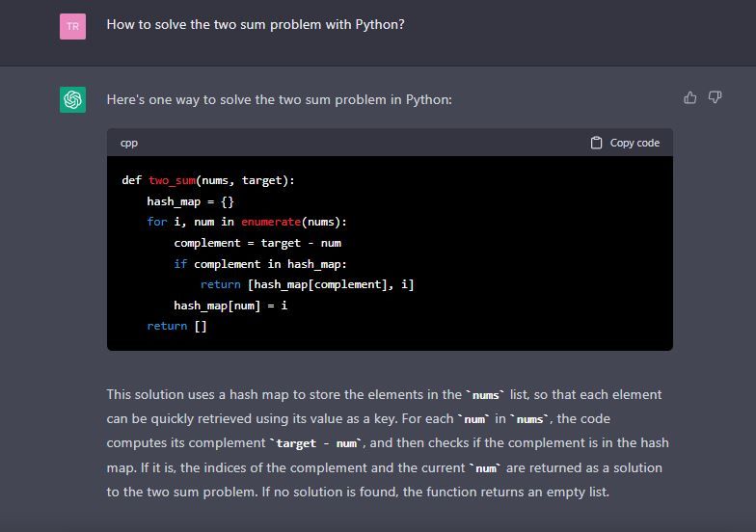This screenshot has height=532, width=756.
Task: Click the clipboard icon beside Copy code
Action: coord(596,143)
